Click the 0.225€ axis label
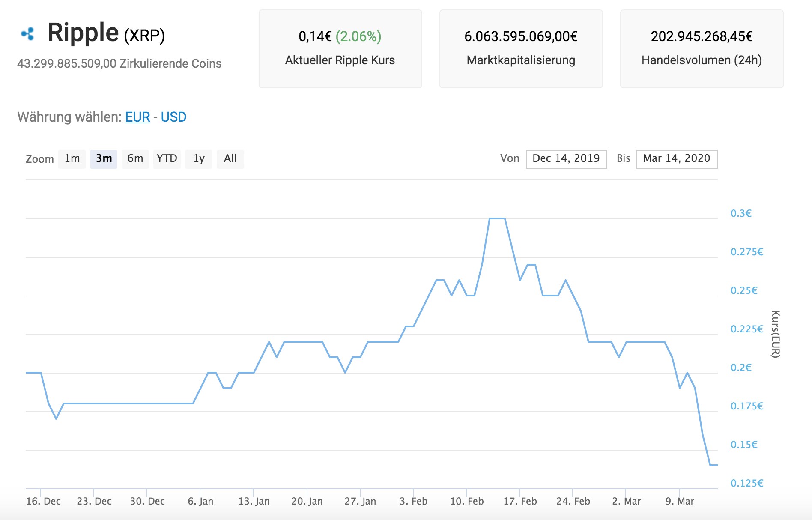This screenshot has width=812, height=520. click(x=747, y=329)
